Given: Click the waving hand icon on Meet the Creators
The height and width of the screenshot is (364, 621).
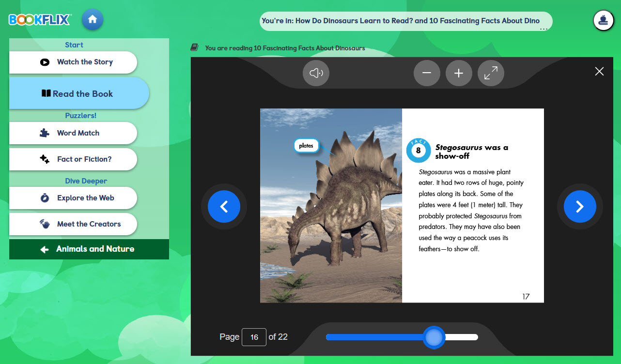Looking at the screenshot, I should tap(45, 224).
